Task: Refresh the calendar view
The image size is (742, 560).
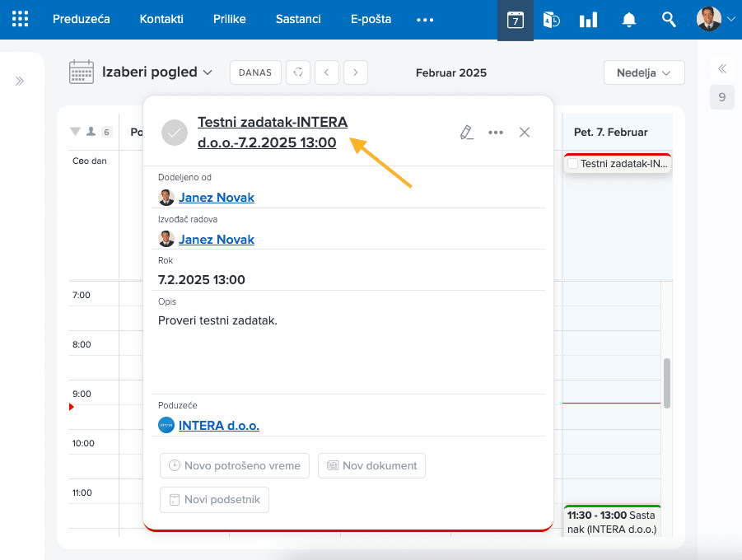Action: [298, 72]
